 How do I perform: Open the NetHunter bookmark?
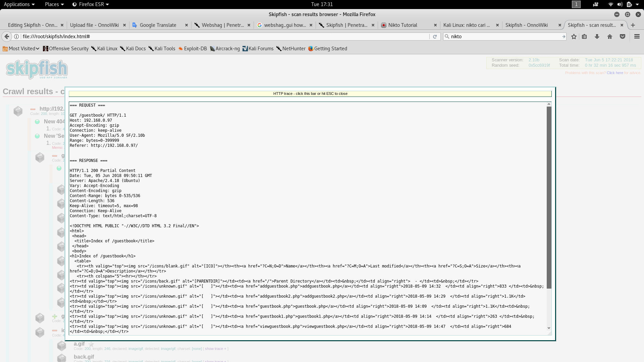[x=291, y=49]
